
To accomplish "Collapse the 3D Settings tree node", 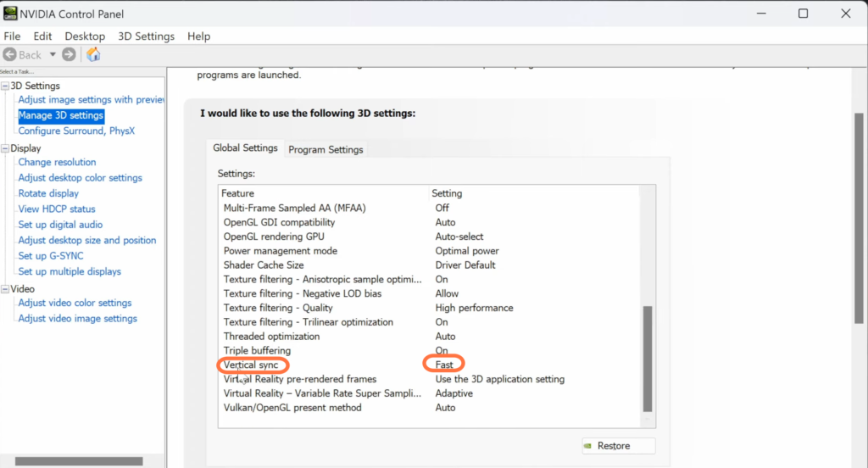I will point(5,86).
